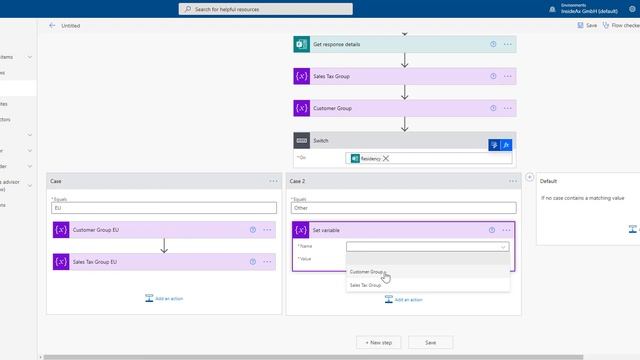
Task: Open the notifications bell icon
Action: (552, 9)
